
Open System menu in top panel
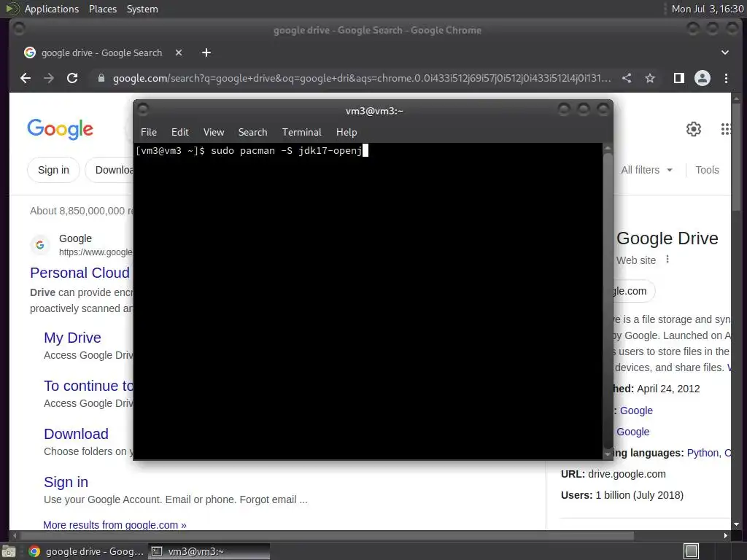142,9
